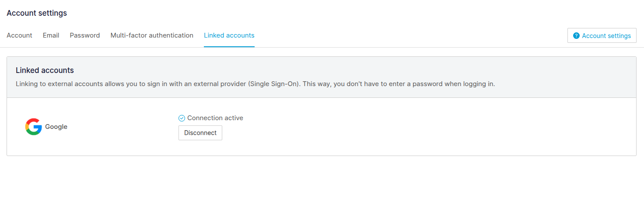Select the Linked accounts tab
Image resolution: width=644 pixels, height=208 pixels.
pyautogui.click(x=229, y=35)
